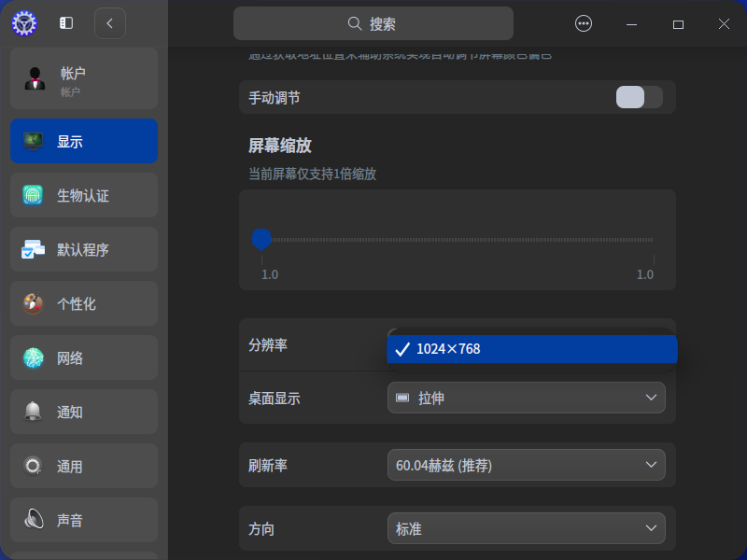This screenshot has height=560, width=747.
Task: Click the 方向 label
Action: tap(261, 529)
